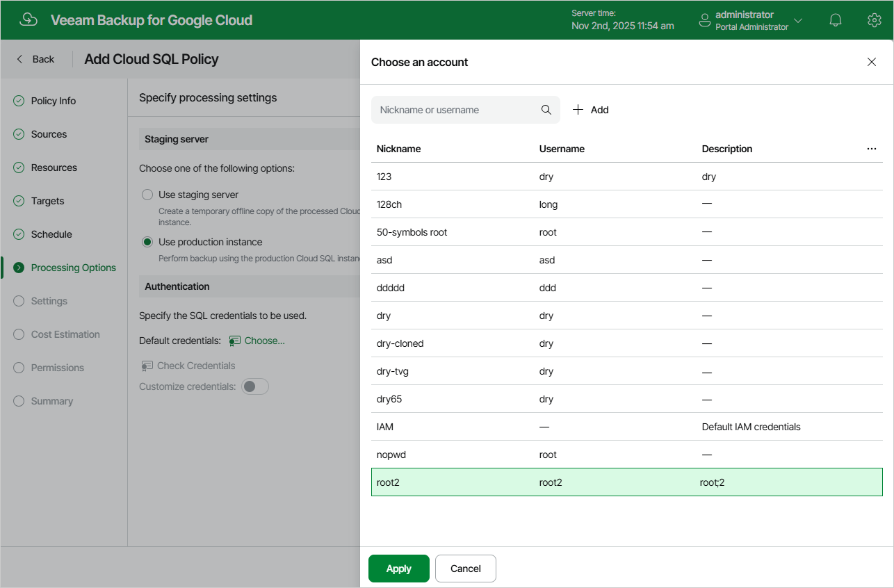Select the 128ch account row
The width and height of the screenshot is (894, 588).
point(627,204)
